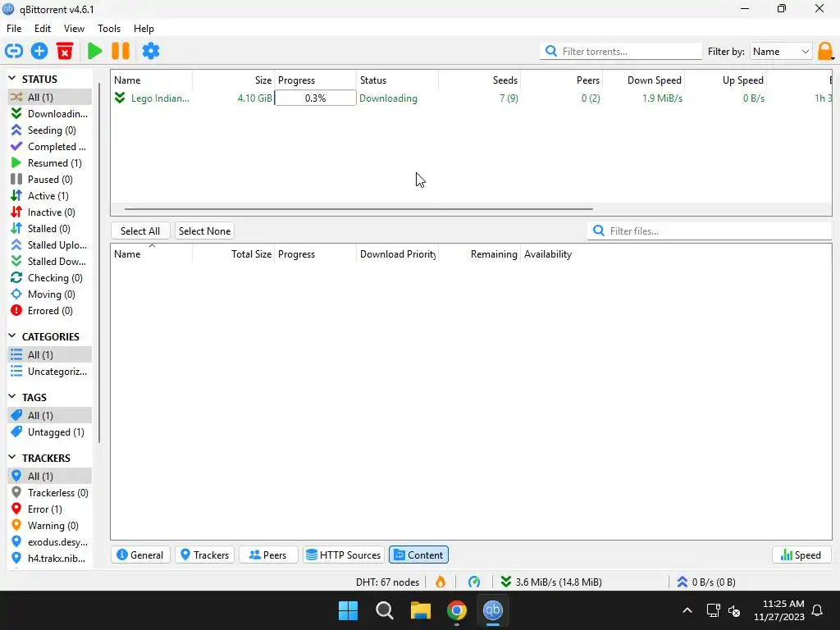Click the Select All button
The image size is (840, 630).
tap(140, 231)
